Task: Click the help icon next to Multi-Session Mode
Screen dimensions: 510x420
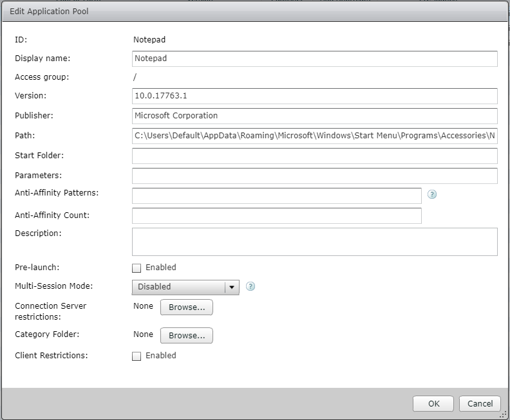Action: click(x=250, y=287)
